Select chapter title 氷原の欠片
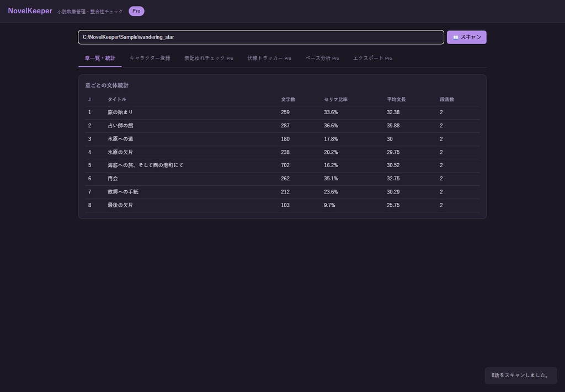The image size is (565, 392). (x=120, y=152)
